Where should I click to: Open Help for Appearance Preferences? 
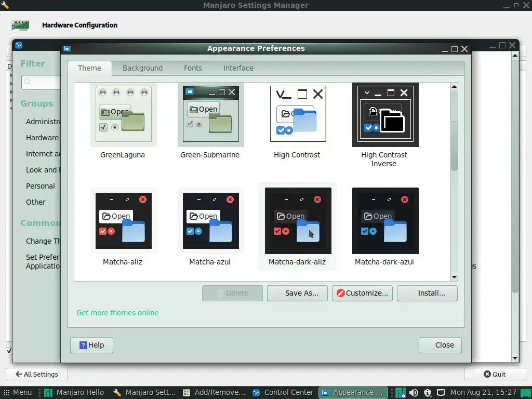click(91, 345)
